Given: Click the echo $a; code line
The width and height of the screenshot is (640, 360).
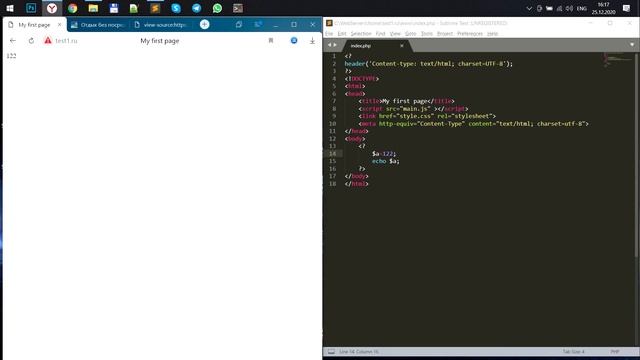Looking at the screenshot, I should pyautogui.click(x=385, y=161).
